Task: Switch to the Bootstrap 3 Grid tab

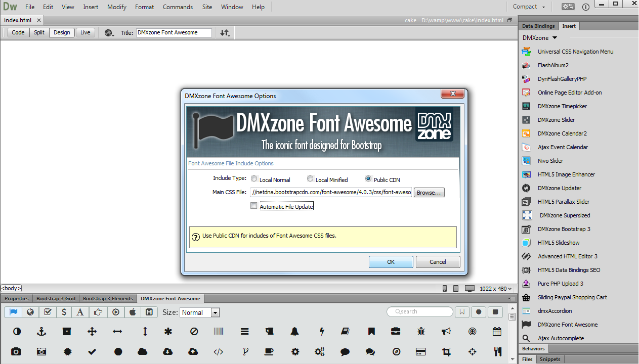Action: [56, 298]
